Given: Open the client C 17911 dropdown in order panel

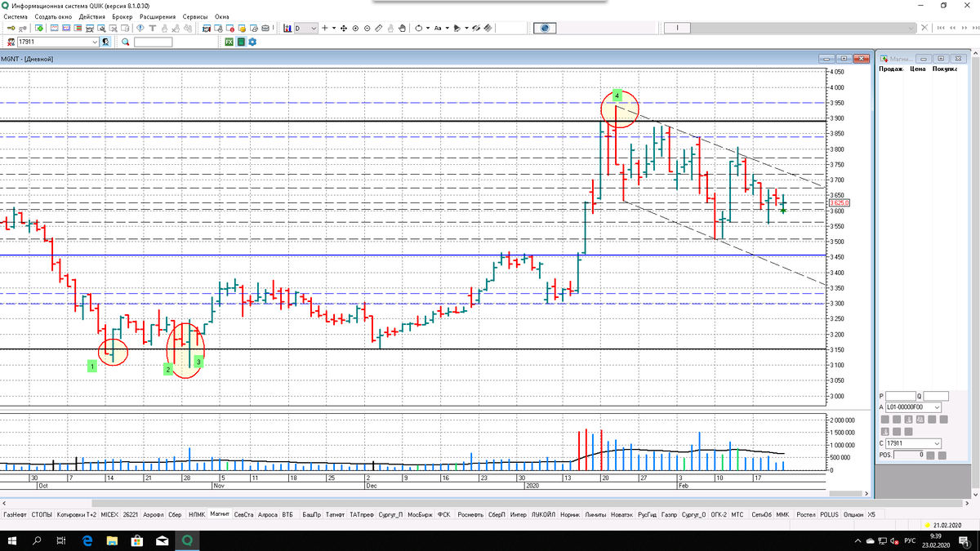Looking at the screenshot, I should click(x=913, y=443).
